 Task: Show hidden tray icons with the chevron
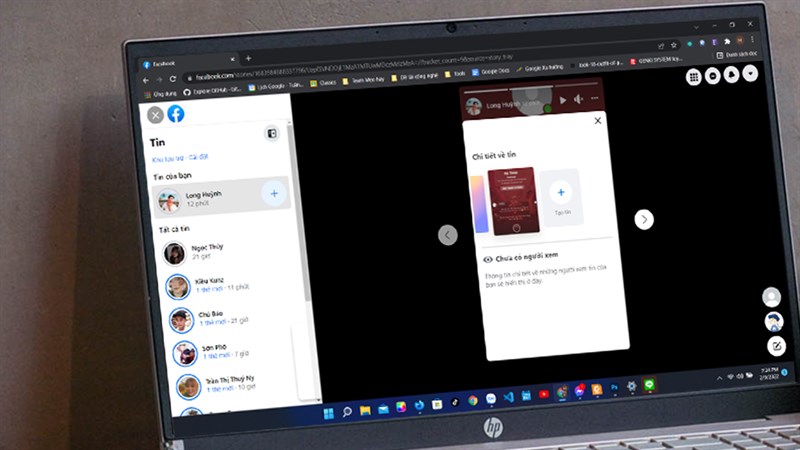click(719, 378)
